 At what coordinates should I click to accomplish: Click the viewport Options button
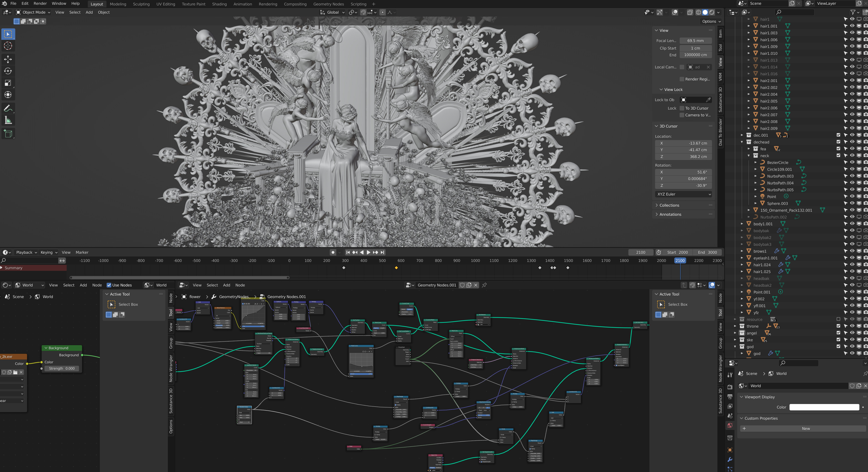pyautogui.click(x=711, y=21)
